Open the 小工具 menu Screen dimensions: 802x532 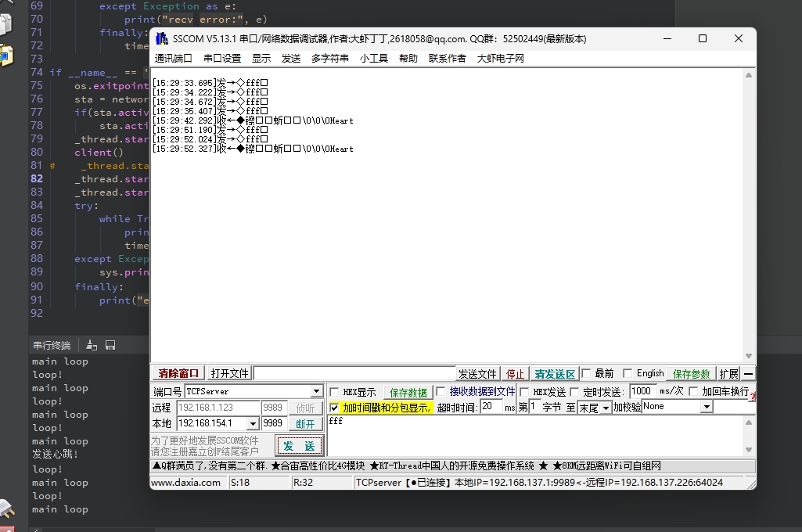click(376, 59)
